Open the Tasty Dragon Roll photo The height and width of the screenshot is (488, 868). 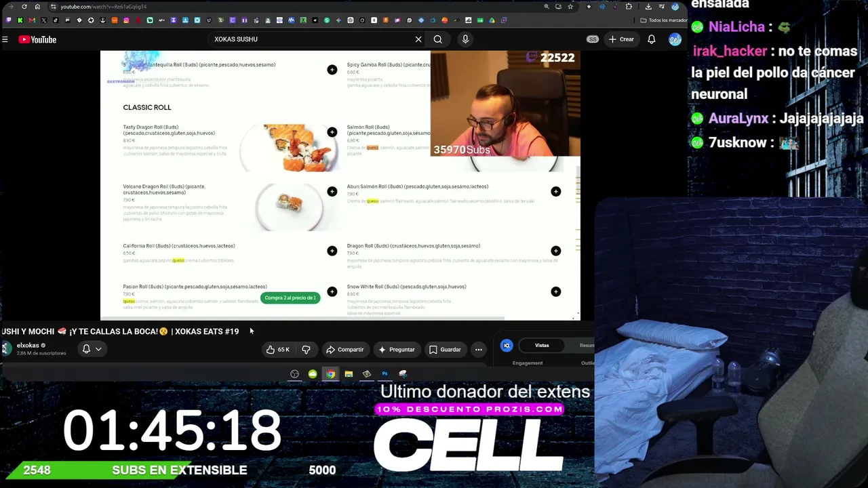(290, 147)
